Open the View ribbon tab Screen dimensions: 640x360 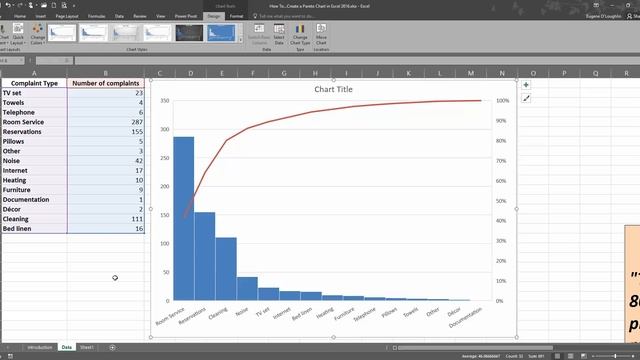(160, 16)
